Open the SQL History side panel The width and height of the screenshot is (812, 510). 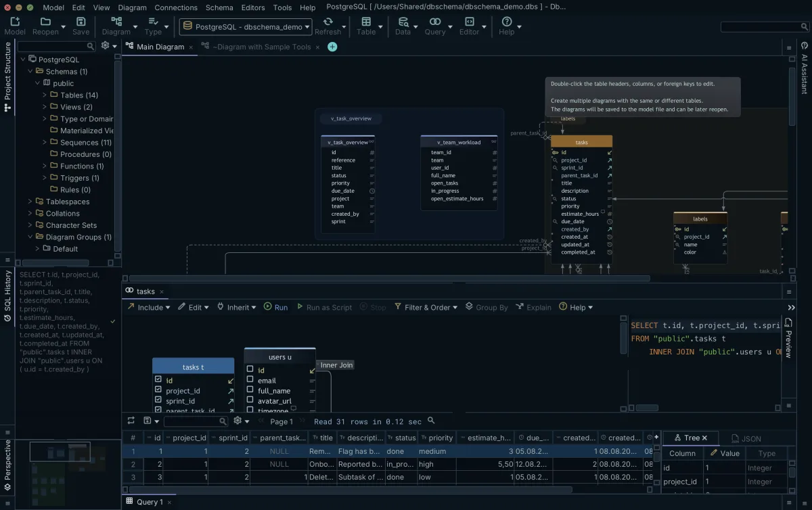(7, 296)
